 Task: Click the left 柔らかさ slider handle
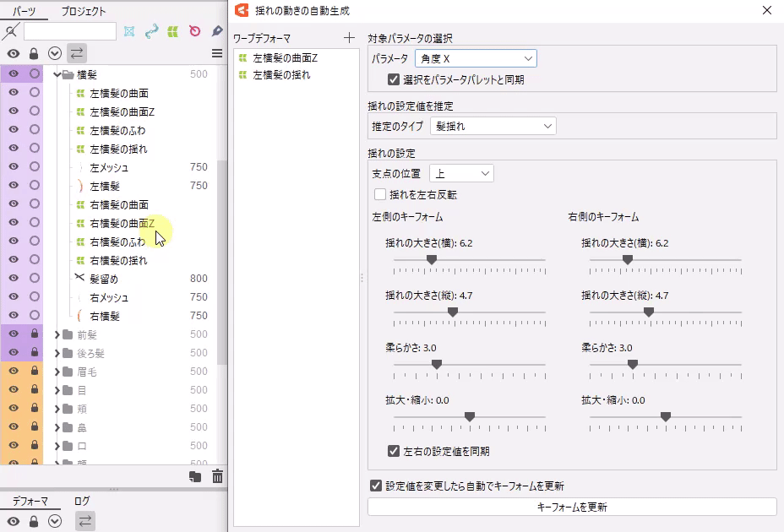tap(437, 365)
